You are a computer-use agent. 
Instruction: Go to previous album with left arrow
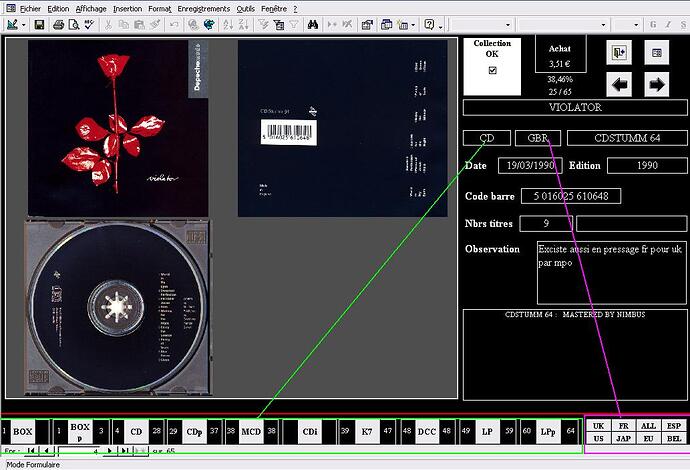pos(619,84)
